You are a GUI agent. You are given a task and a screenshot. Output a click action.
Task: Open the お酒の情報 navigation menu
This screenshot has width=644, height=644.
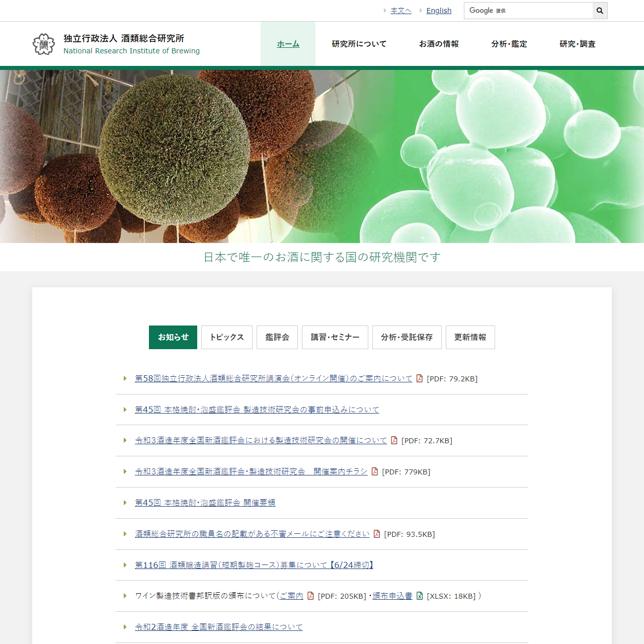tap(439, 44)
